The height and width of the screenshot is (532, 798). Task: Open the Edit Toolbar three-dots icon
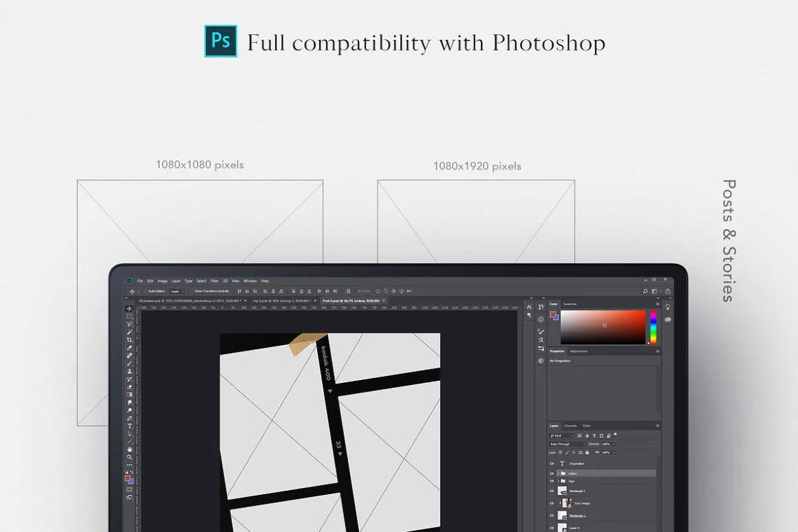[129, 465]
